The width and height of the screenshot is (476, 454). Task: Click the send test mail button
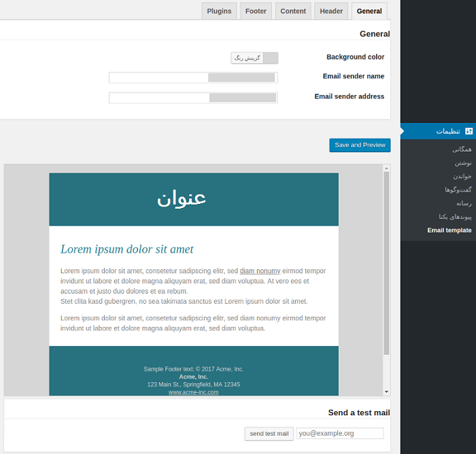pyautogui.click(x=269, y=434)
